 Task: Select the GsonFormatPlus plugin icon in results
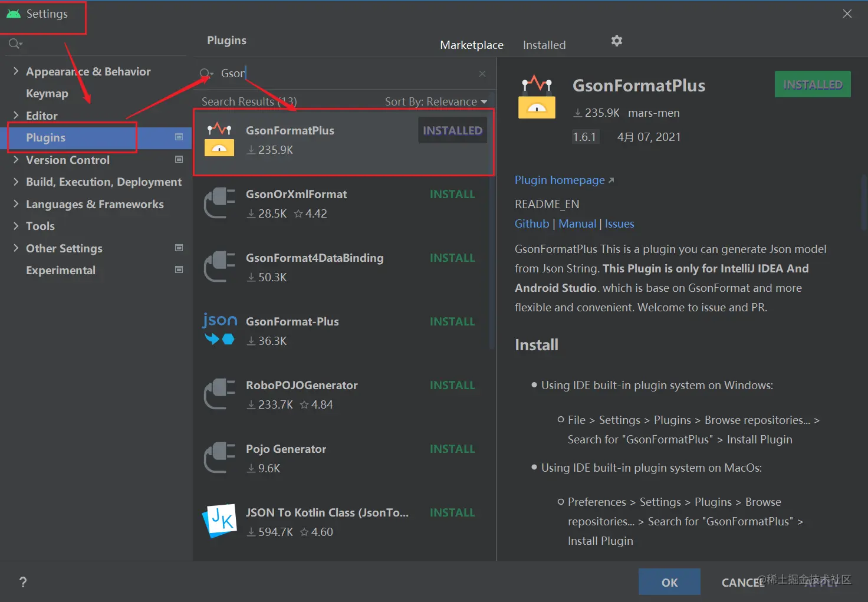tap(219, 140)
